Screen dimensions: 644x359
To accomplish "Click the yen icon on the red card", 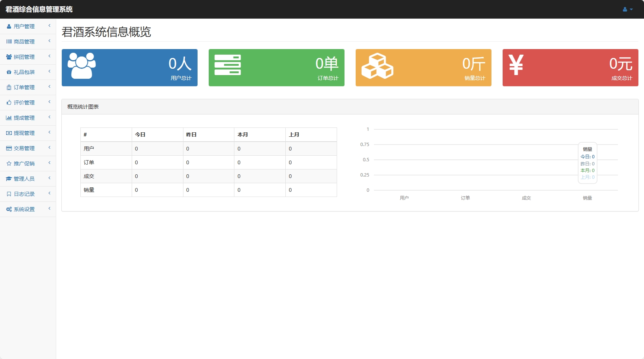I will tap(516, 65).
